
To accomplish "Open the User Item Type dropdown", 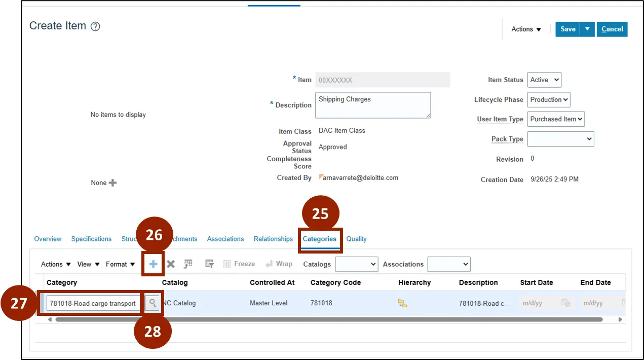I will (x=556, y=119).
